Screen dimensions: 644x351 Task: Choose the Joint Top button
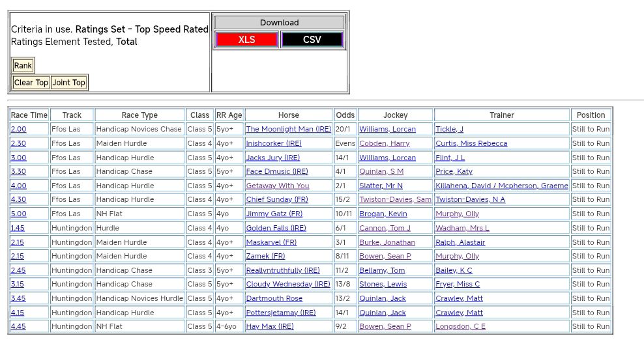(x=69, y=83)
